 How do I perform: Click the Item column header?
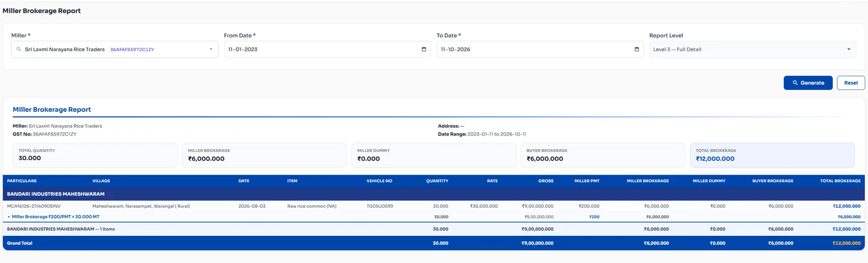(x=292, y=181)
